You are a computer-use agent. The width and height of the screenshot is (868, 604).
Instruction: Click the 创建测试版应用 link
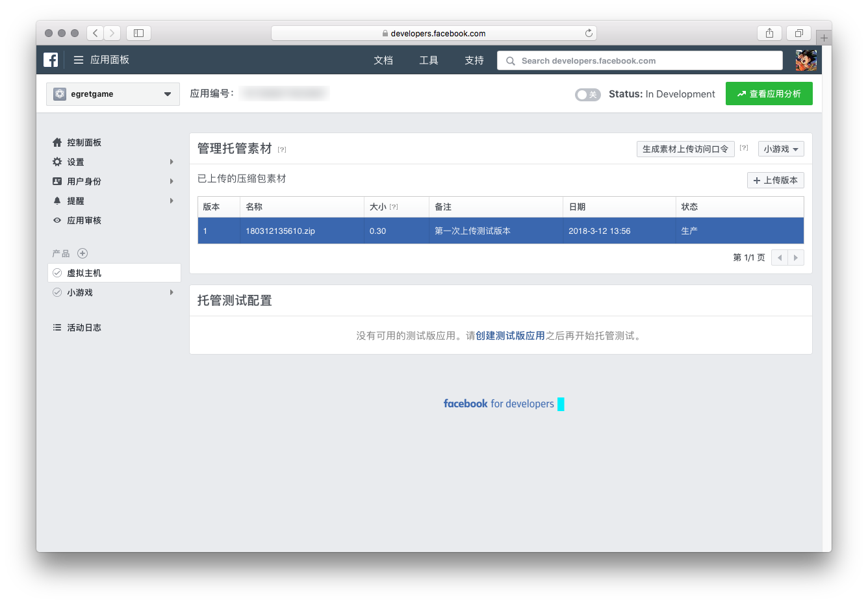click(510, 336)
